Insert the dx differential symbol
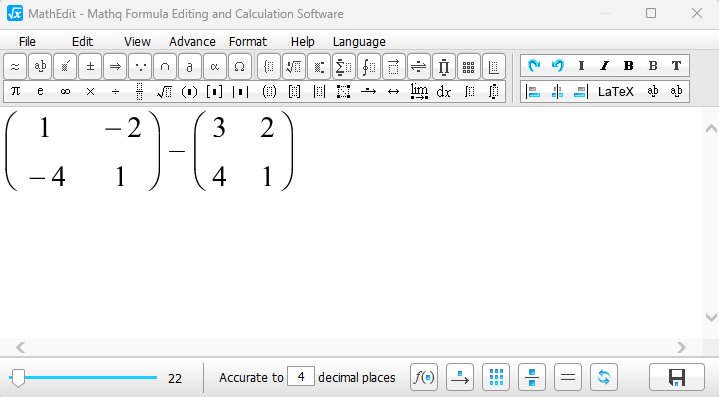 [443, 92]
